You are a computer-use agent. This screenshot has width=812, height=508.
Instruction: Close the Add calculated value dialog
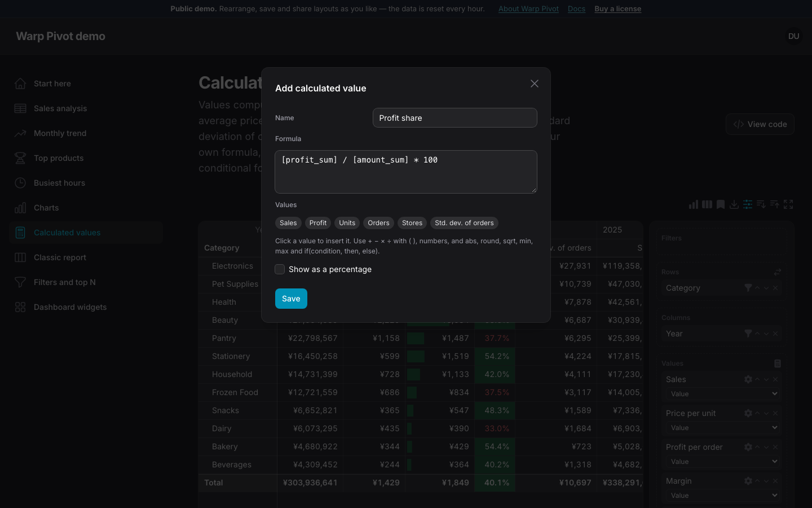[535, 84]
